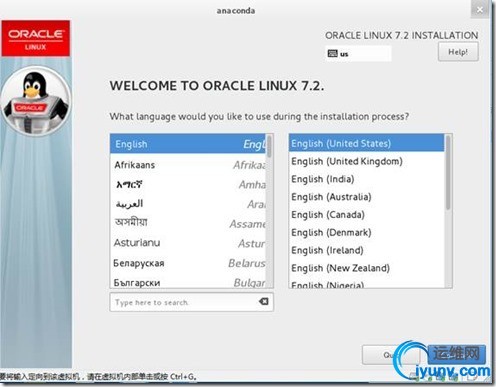Click the Type here to search field
The height and width of the screenshot is (387, 496).
pyautogui.click(x=192, y=302)
